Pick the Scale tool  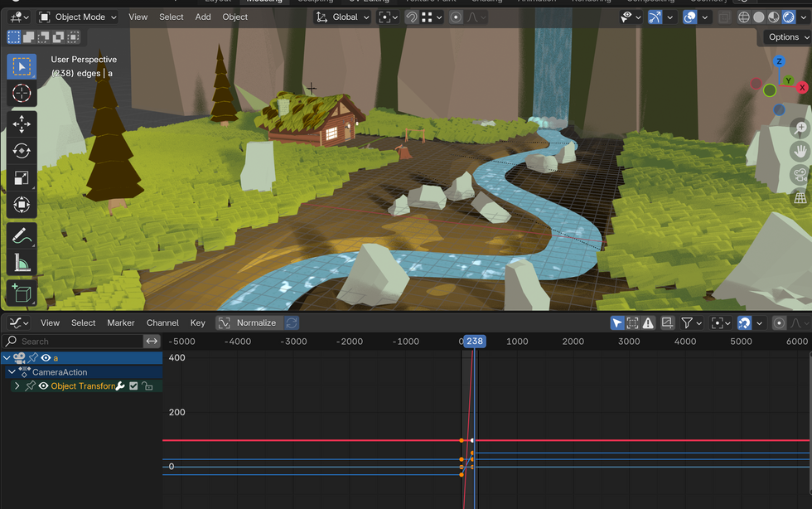22,177
